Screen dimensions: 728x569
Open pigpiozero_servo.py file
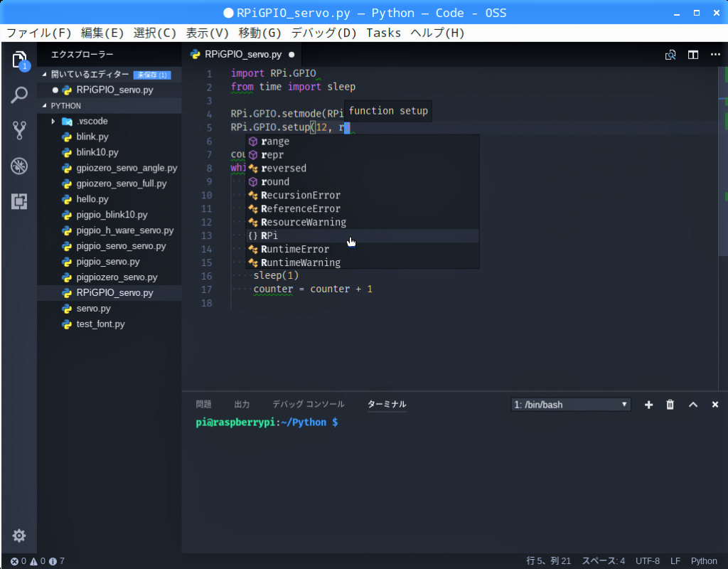click(x=109, y=277)
